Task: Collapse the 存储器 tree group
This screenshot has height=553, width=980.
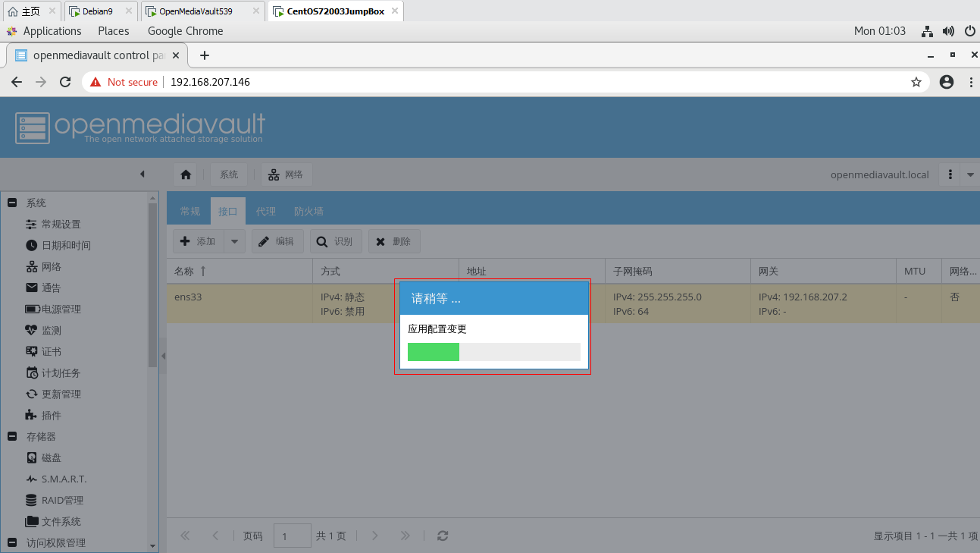Action: click(x=12, y=437)
